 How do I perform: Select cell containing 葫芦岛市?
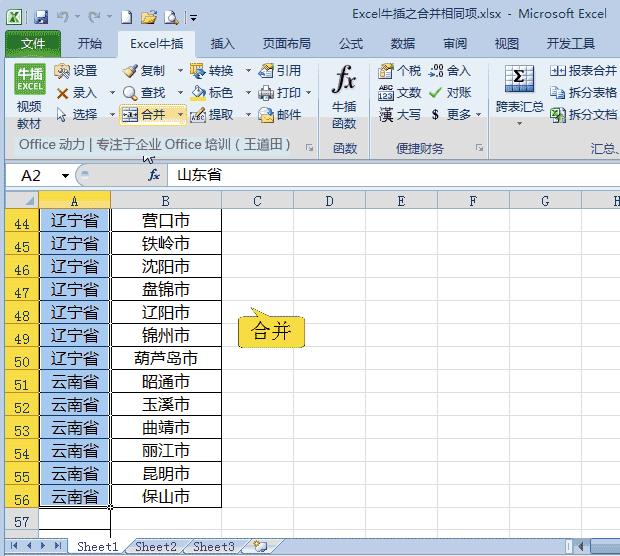[166, 359]
